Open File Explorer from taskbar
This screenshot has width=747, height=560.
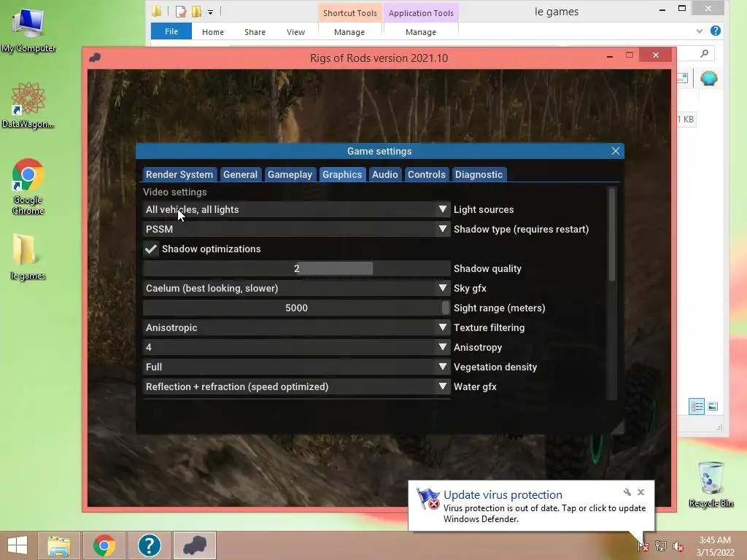[x=58, y=545]
